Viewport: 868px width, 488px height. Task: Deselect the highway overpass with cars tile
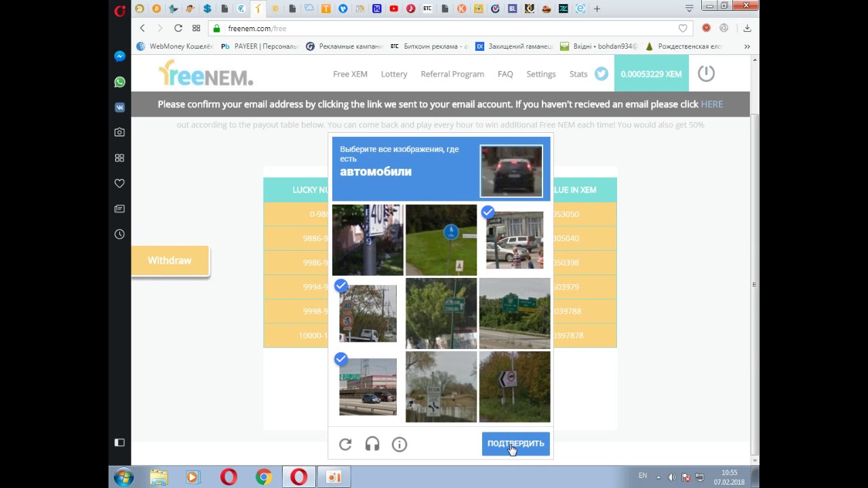coord(368,386)
